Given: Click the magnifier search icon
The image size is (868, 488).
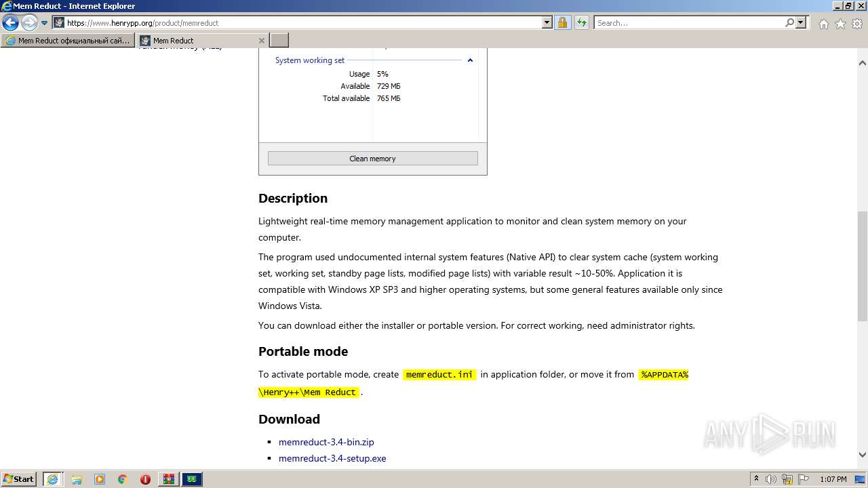Looking at the screenshot, I should [x=789, y=23].
